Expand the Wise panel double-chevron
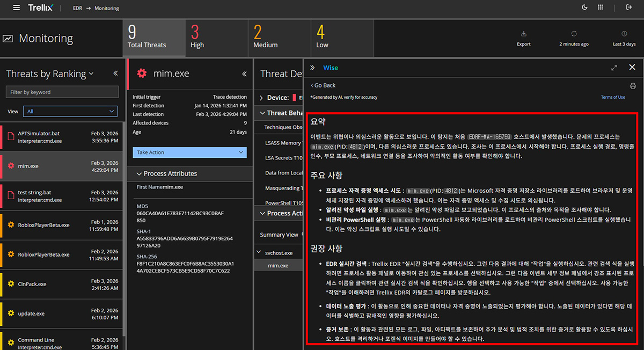The height and width of the screenshot is (350, 644). point(312,68)
